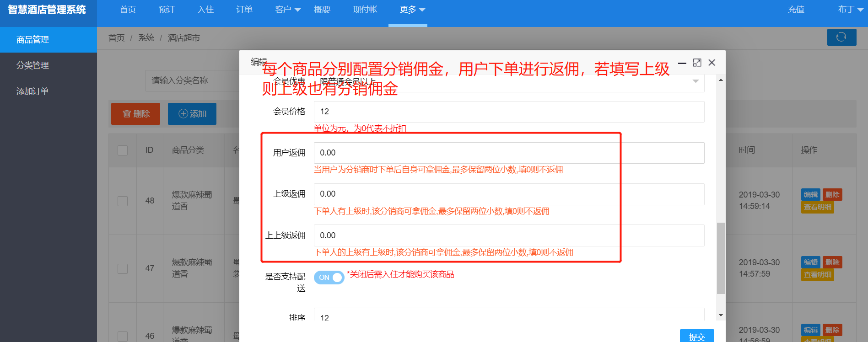Check the select-all header checkbox

click(x=123, y=150)
